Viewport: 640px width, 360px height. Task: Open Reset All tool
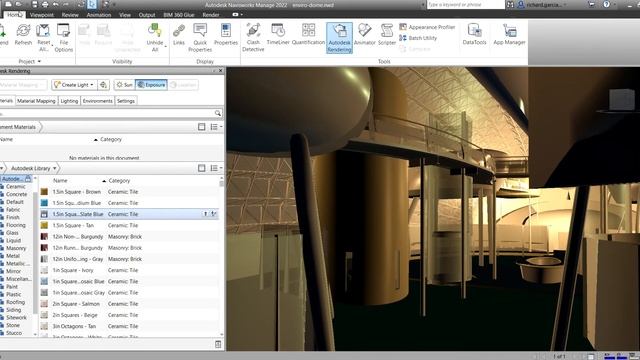43,38
